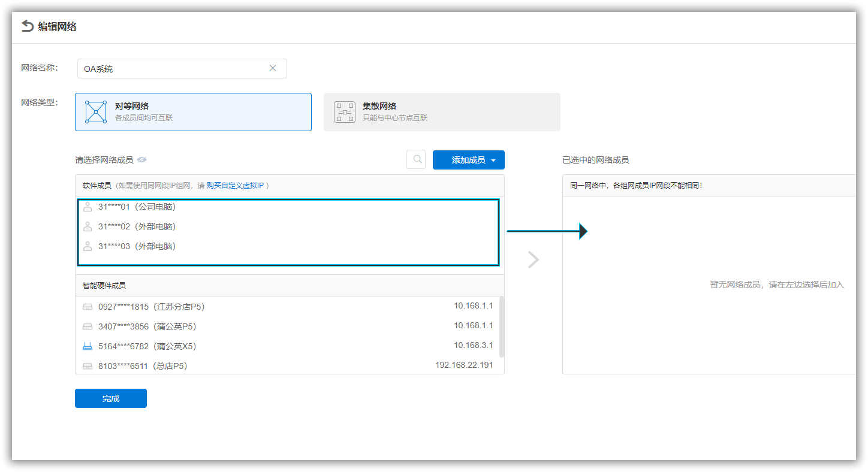Select member 31****02 外部电脑
The width and height of the screenshot is (868, 472).
pos(288,226)
